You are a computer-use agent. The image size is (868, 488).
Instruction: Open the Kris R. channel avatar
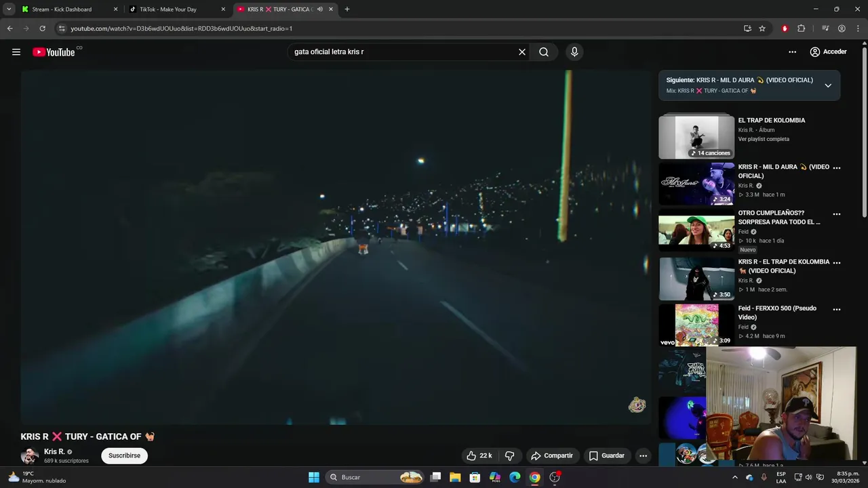tap(30, 455)
